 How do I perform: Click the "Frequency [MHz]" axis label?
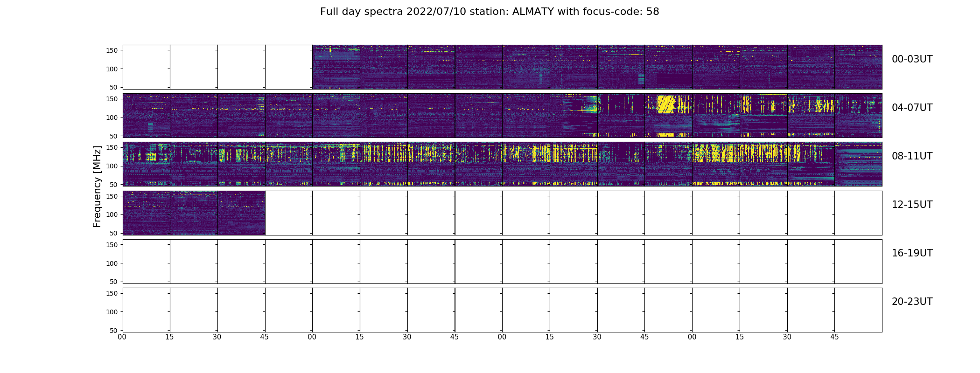97,186
